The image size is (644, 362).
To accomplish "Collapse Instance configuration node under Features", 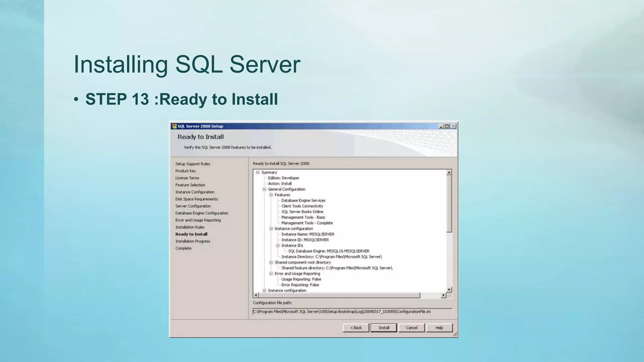I will coord(271,229).
